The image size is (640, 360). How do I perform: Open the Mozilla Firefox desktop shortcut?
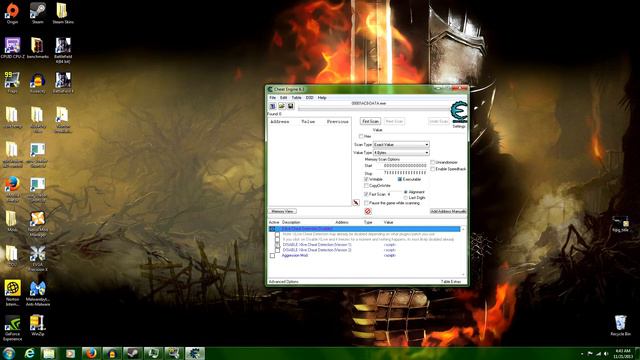tap(12, 189)
